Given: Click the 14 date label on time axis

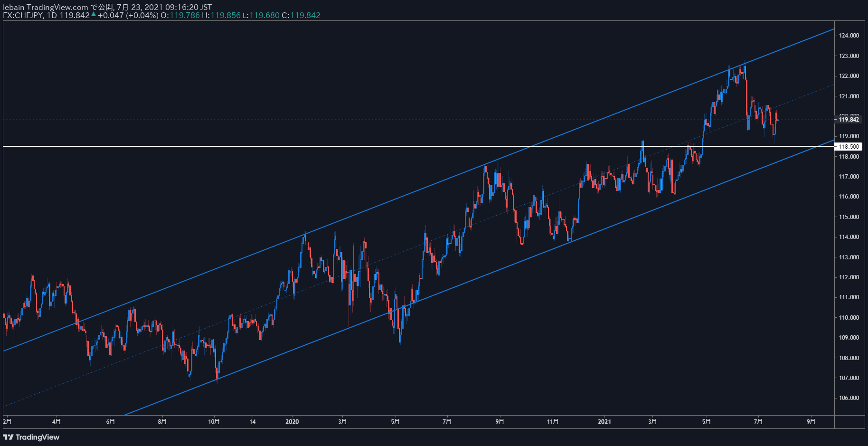Looking at the screenshot, I should coord(253,422).
